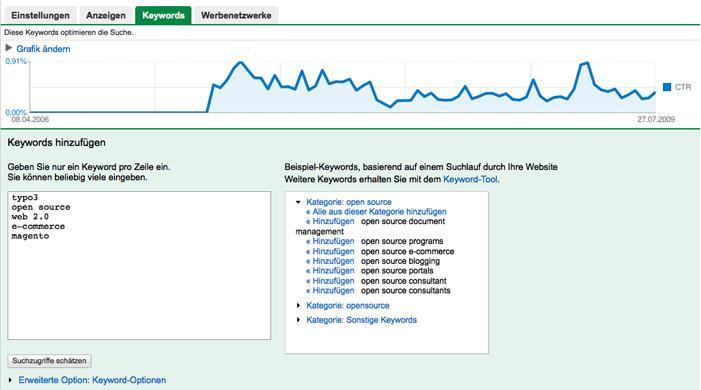701x390 pixels.
Task: Click Alle aus dieser Kategorie hinzufügen
Action: [x=376, y=212]
